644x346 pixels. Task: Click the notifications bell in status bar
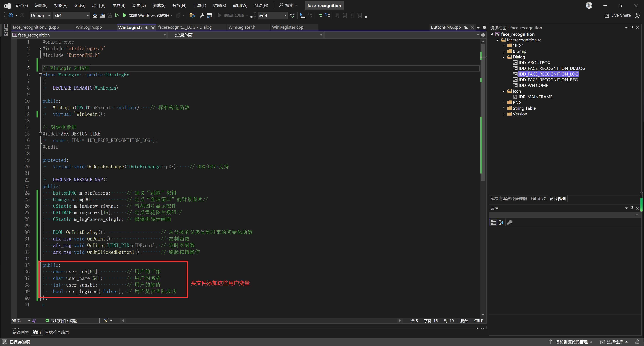click(637, 342)
